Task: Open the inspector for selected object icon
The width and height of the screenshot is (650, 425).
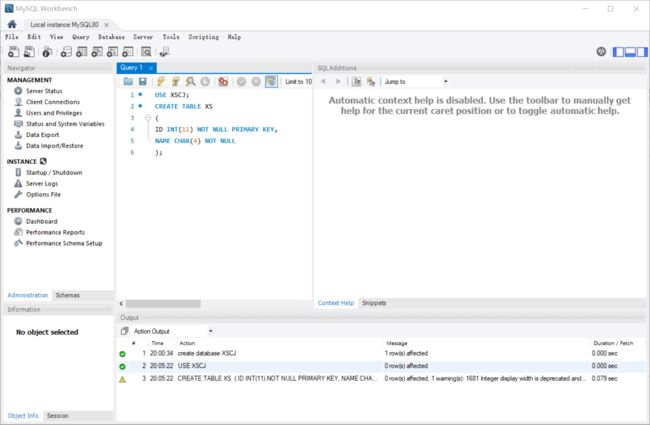Action: [x=47, y=52]
